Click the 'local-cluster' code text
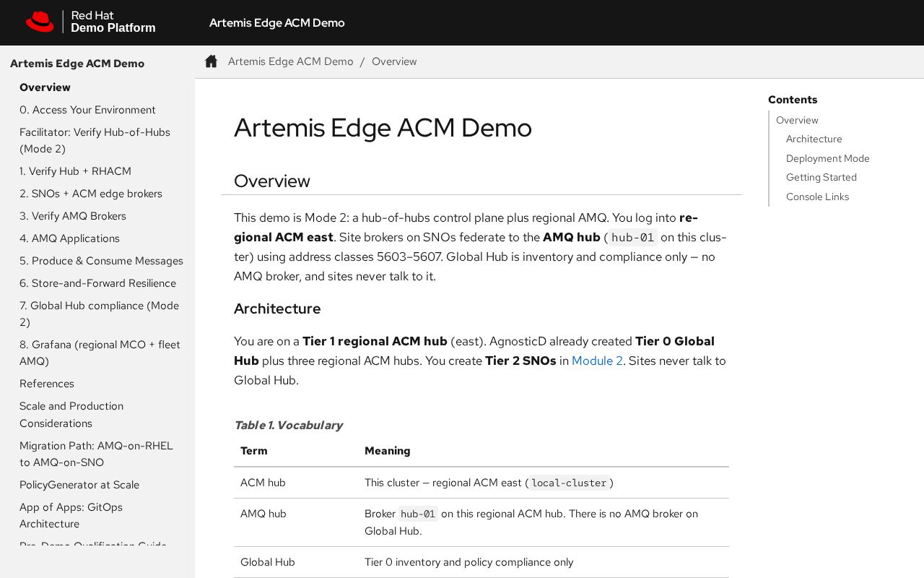The height and width of the screenshot is (578, 924). point(569,483)
